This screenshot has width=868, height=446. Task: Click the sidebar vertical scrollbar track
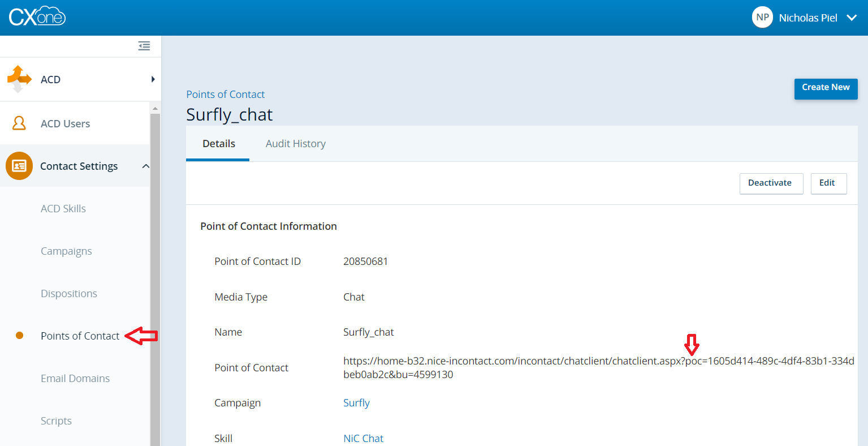155,280
